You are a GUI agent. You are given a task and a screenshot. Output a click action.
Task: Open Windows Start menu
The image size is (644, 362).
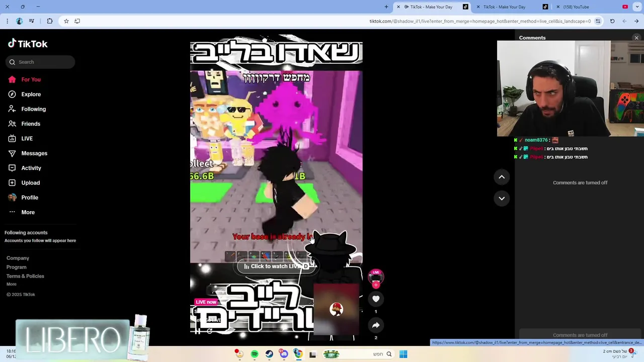tap(403, 354)
